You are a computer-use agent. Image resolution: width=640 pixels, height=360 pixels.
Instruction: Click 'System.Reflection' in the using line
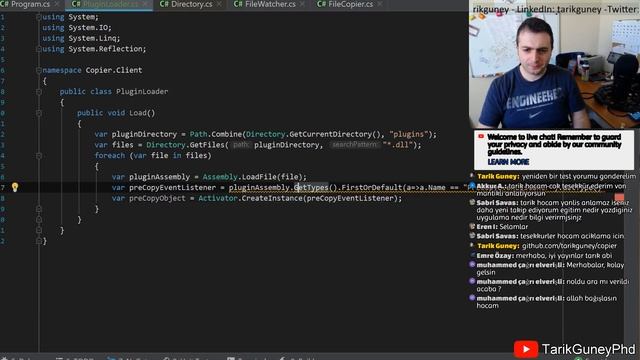[x=105, y=49]
